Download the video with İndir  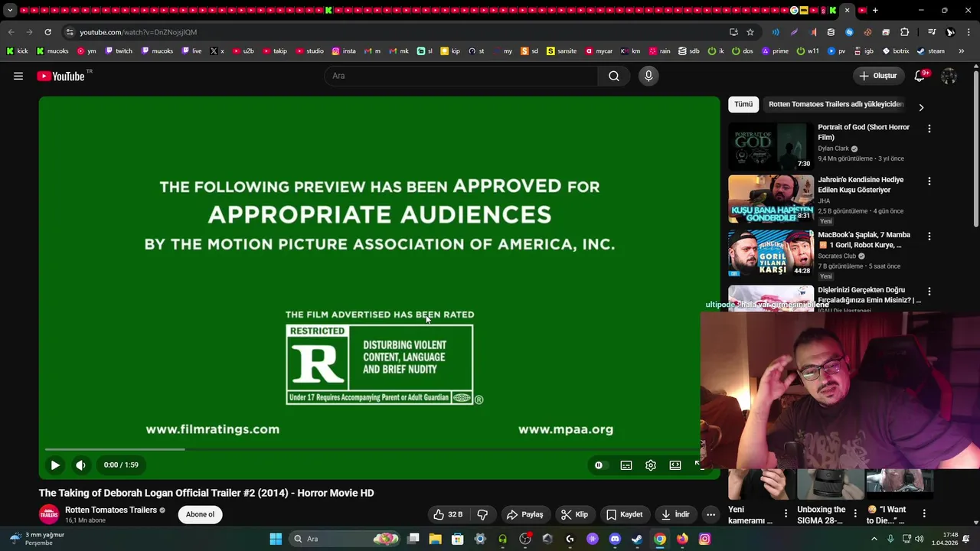675,514
